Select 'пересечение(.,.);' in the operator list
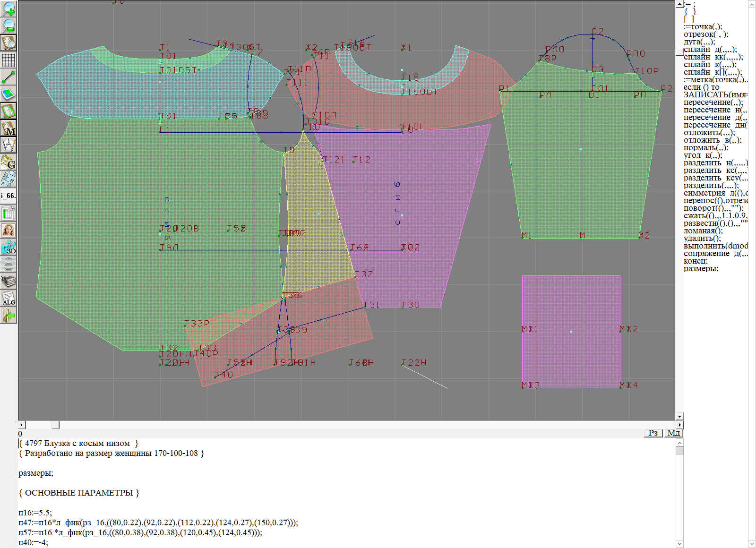Image resolution: width=756 pixels, height=548 pixels. tap(713, 103)
